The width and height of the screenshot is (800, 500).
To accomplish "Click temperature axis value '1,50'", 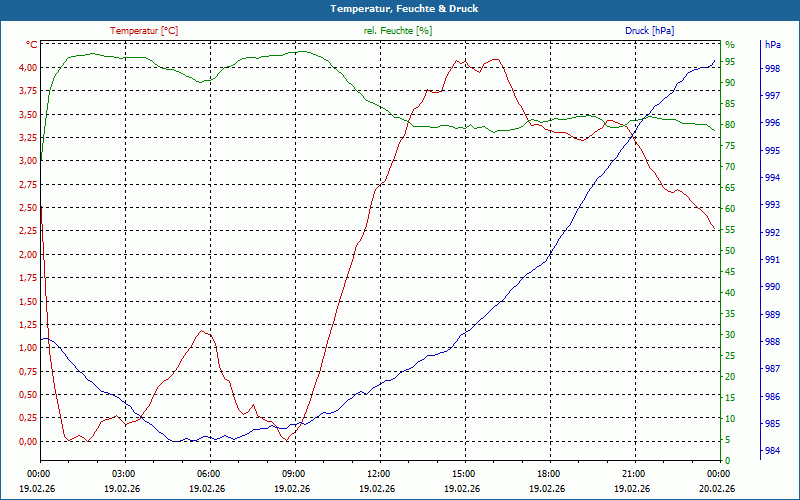I will 28,301.
